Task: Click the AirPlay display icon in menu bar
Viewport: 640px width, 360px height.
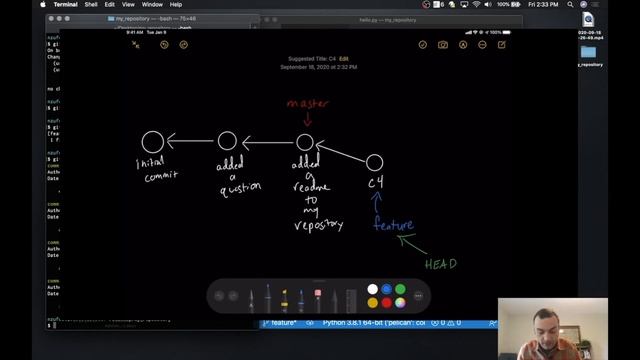Action: pos(464,4)
